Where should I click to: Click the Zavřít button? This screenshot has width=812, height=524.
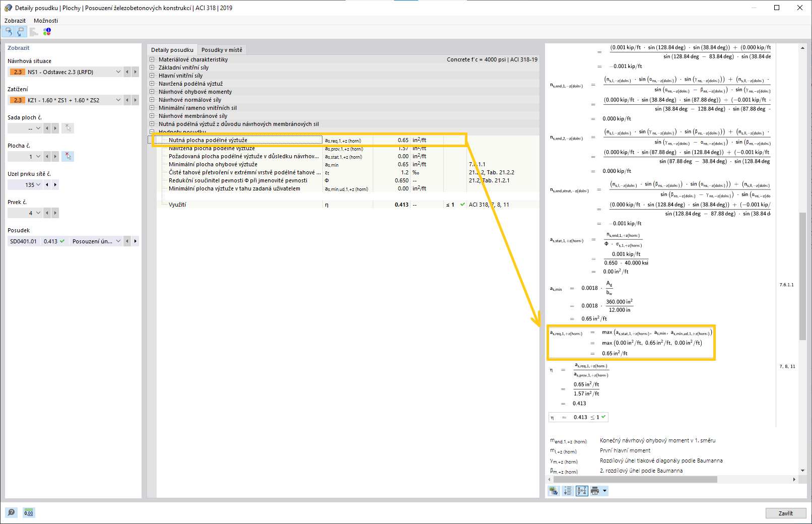click(785, 513)
